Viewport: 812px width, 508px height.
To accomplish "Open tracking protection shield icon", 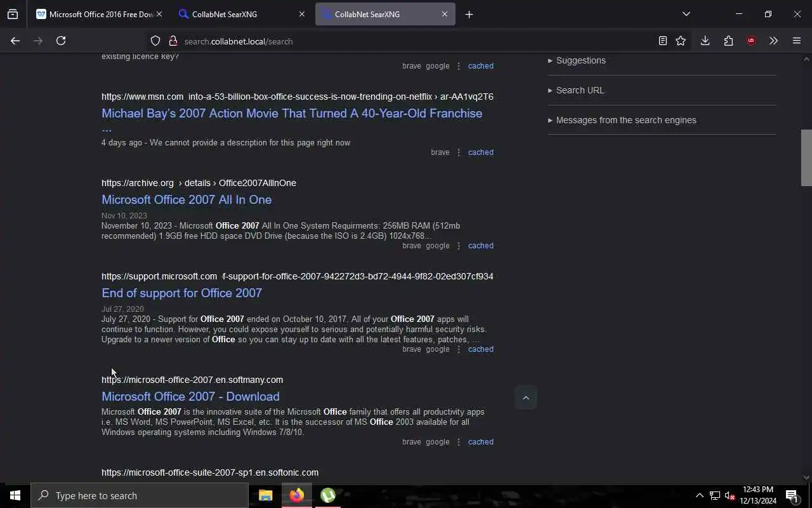I will pyautogui.click(x=155, y=41).
